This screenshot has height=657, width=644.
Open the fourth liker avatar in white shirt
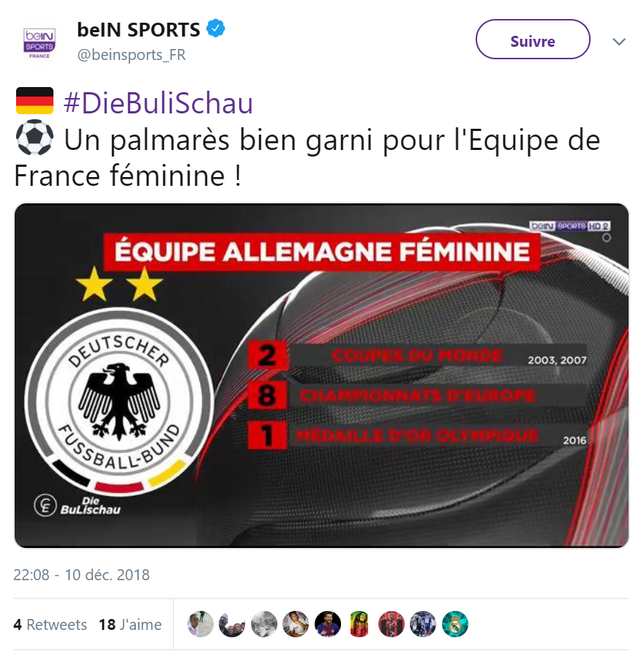(296, 624)
